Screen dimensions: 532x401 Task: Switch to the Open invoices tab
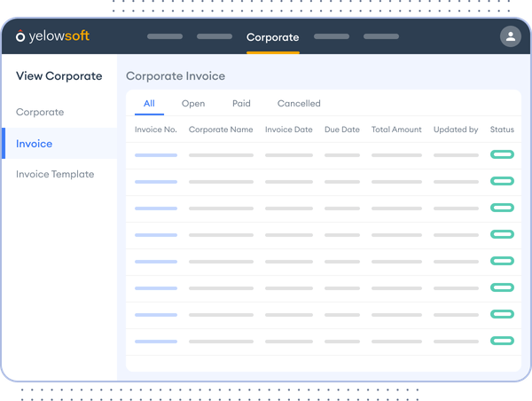coord(193,104)
